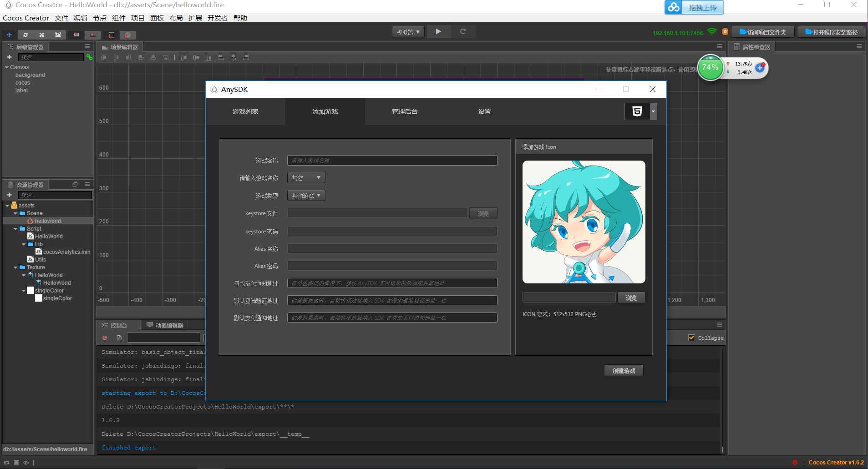868x469 pixels.
Task: Select the Rotate transform tool
Action: click(x=25, y=35)
